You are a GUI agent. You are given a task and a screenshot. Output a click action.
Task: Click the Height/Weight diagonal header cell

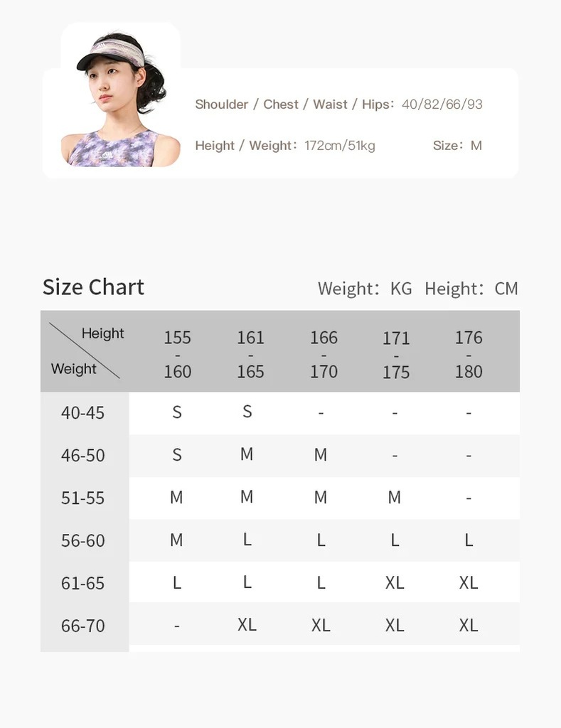[x=85, y=351]
